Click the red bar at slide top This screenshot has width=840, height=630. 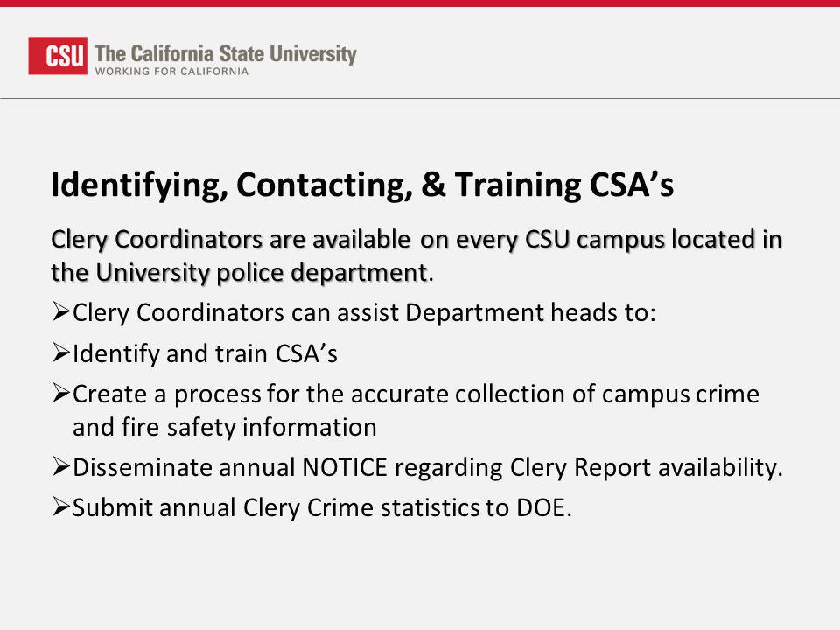[420, 3]
